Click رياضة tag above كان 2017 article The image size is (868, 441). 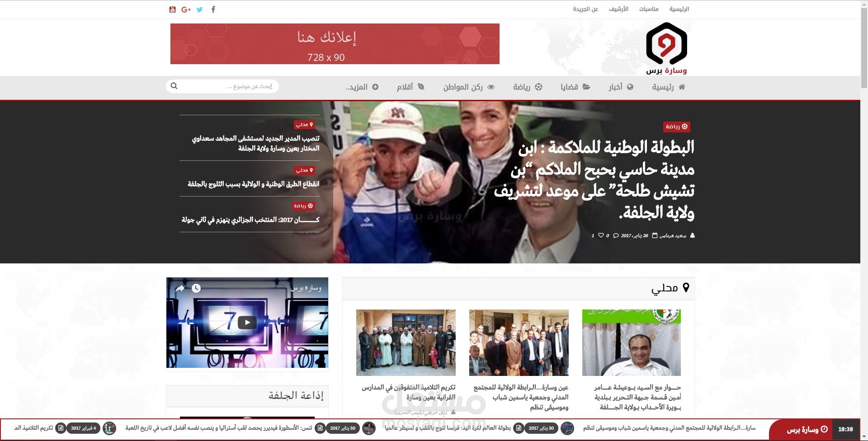(303, 206)
